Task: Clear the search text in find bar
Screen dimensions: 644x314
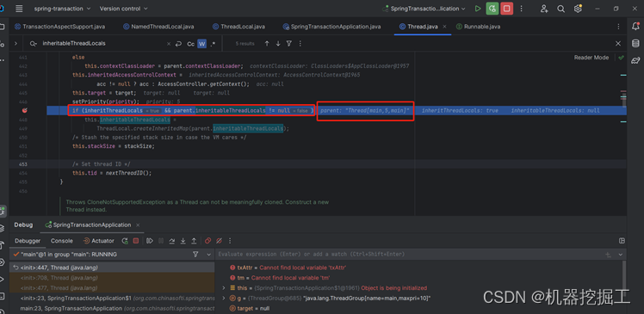Action: [x=169, y=44]
